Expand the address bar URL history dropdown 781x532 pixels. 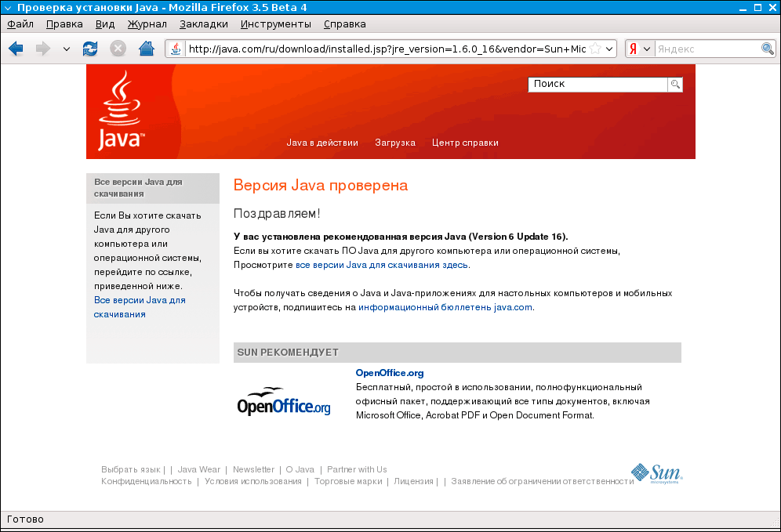(x=609, y=49)
